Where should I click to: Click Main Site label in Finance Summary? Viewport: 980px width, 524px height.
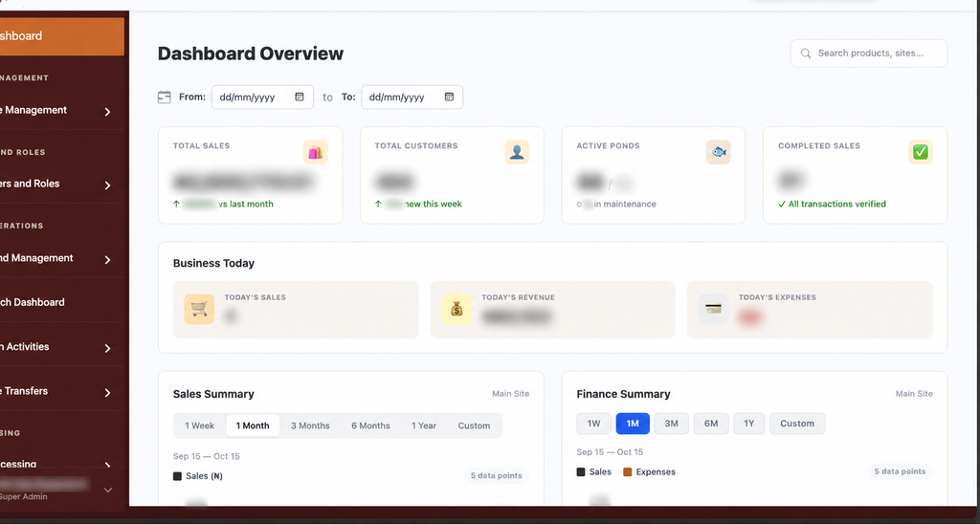pyautogui.click(x=914, y=394)
